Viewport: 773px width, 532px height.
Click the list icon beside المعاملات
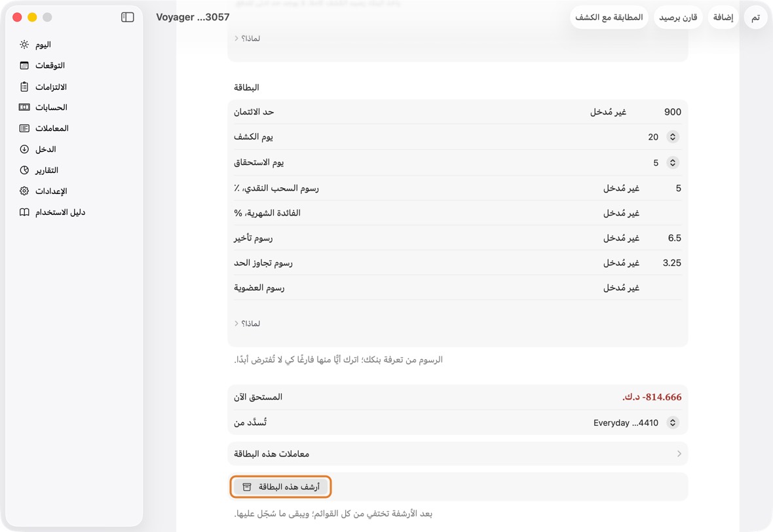pos(24,128)
